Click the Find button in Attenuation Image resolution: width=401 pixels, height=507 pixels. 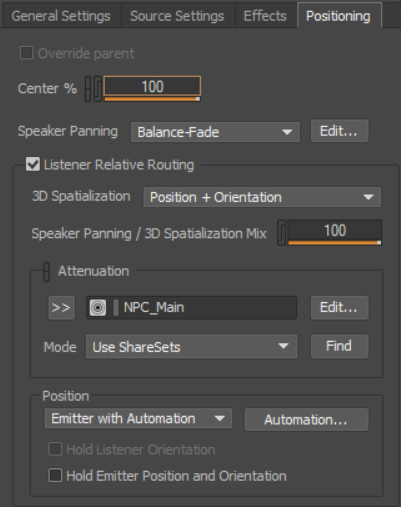coord(339,346)
